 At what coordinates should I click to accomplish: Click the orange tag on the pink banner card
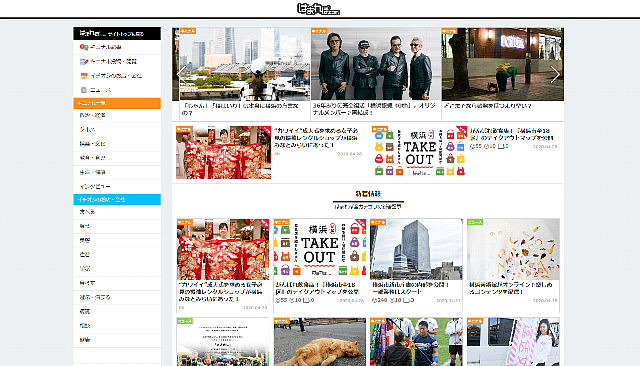coord(475,322)
